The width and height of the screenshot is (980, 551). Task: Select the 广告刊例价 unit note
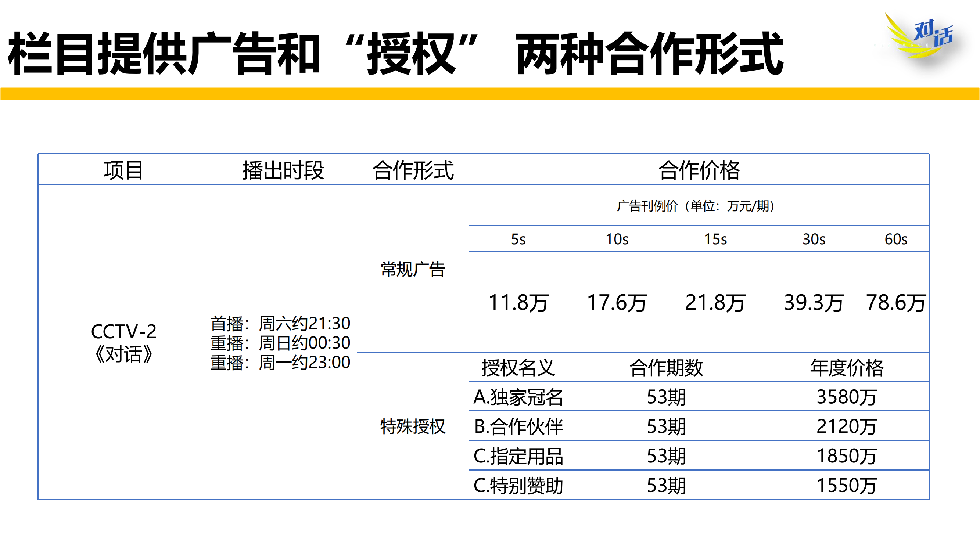pos(696,206)
